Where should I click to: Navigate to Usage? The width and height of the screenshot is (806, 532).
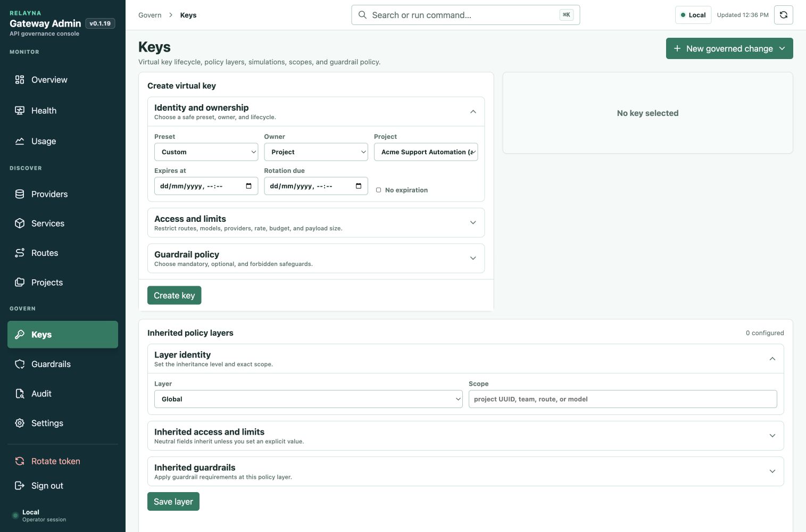point(63,142)
